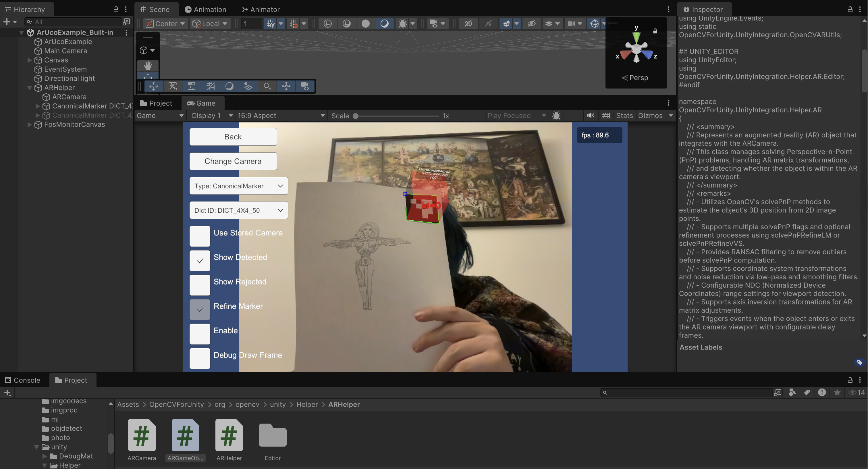868x469 pixels.
Task: Click the Scene orientation gizmo lock icon
Action: point(655,31)
